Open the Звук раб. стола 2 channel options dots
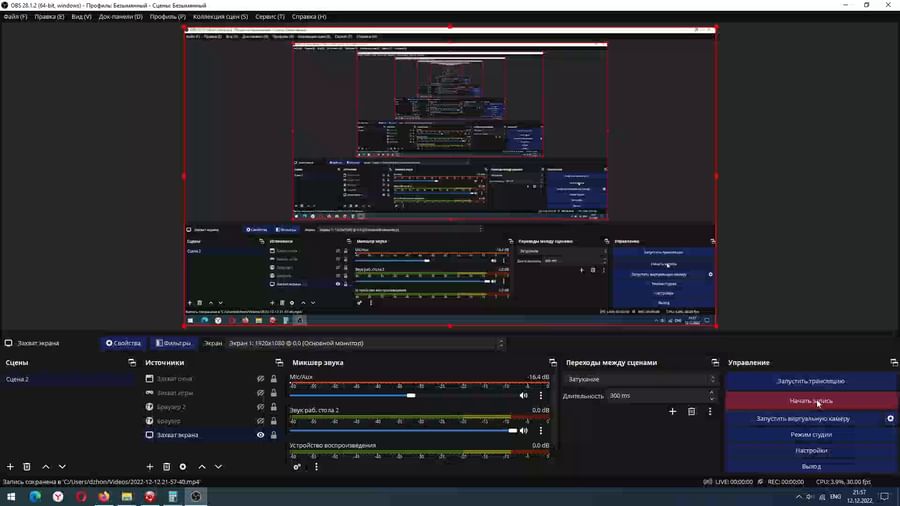This screenshot has height=506, width=900. pos(541,430)
